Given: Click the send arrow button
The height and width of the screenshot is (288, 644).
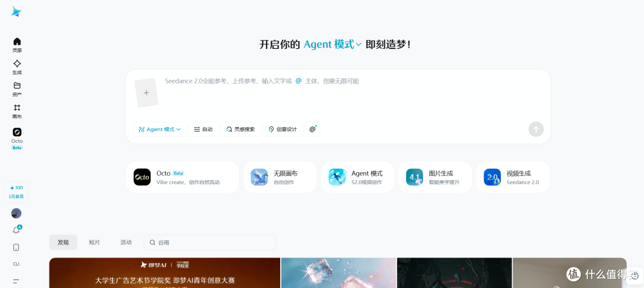Looking at the screenshot, I should click(x=536, y=129).
